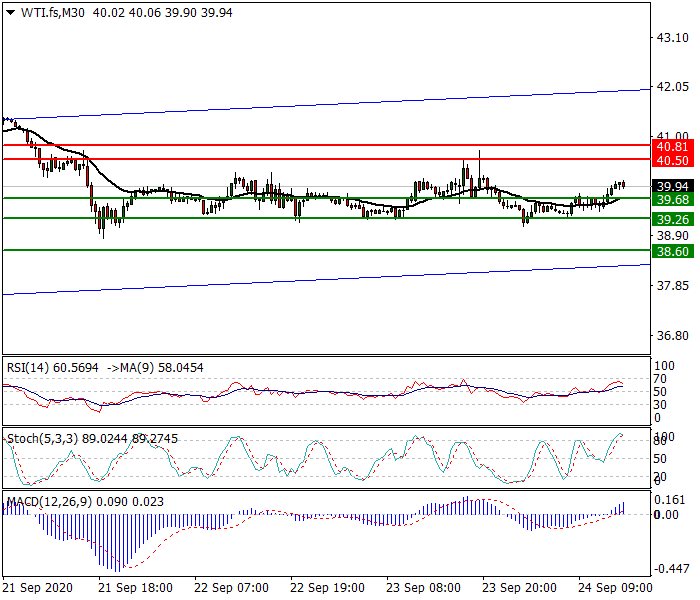Select the Stoch(5,3,3) indicator label
The height and width of the screenshot is (600, 700).
pos(41,439)
